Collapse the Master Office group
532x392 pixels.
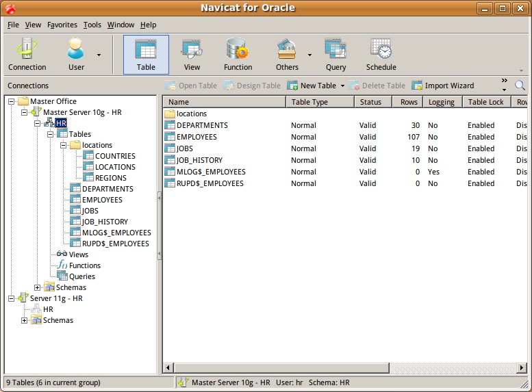(11, 101)
